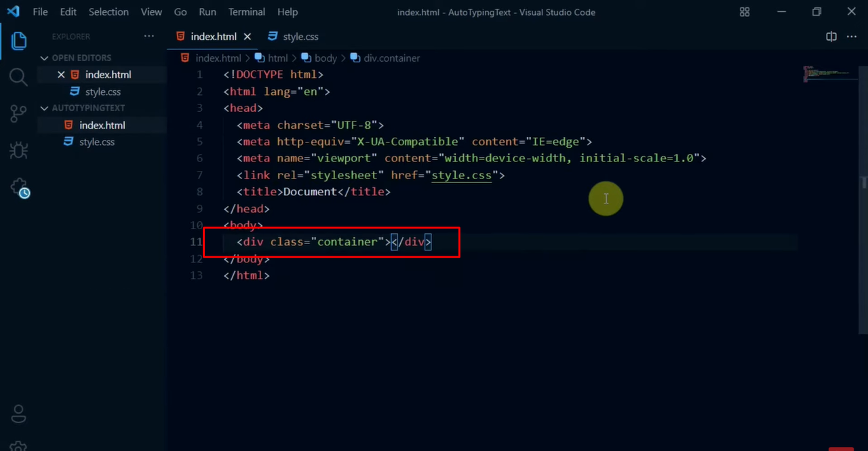The height and width of the screenshot is (451, 868).
Task: Open Source Control view in activity bar
Action: coord(18,114)
